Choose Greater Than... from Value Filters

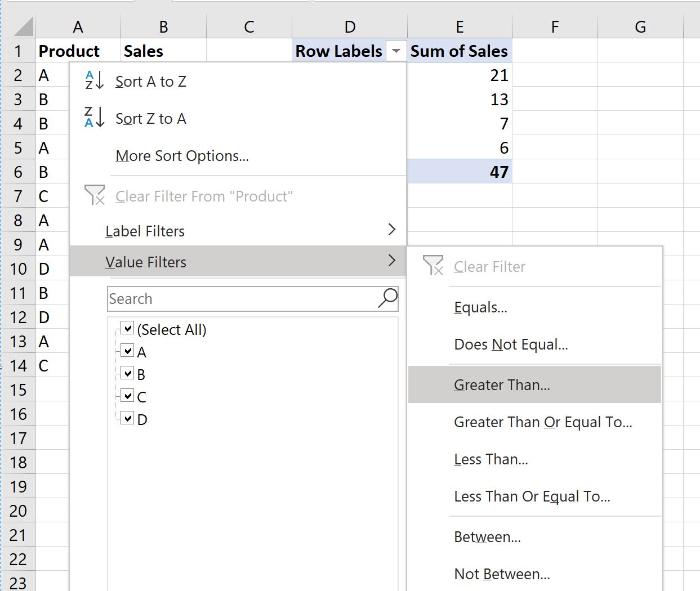[x=502, y=385]
